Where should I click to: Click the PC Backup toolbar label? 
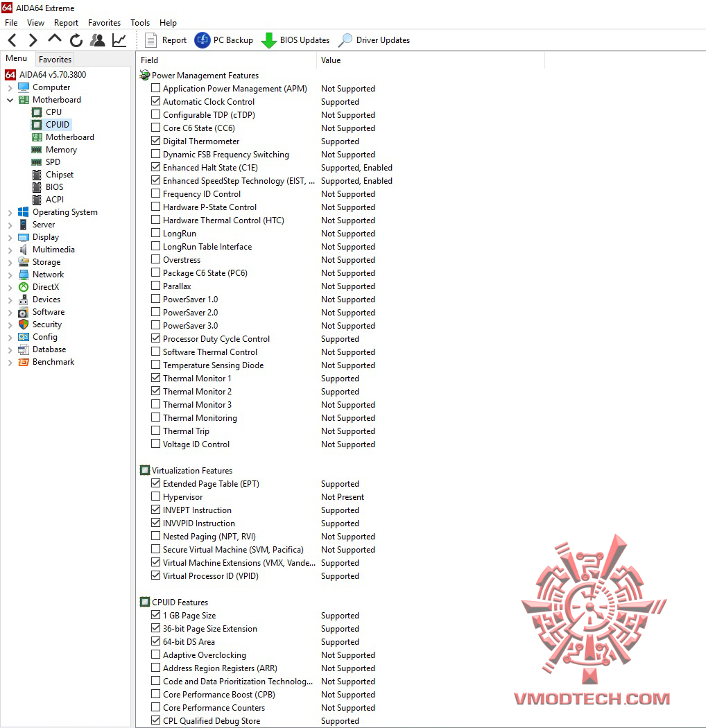coord(233,40)
